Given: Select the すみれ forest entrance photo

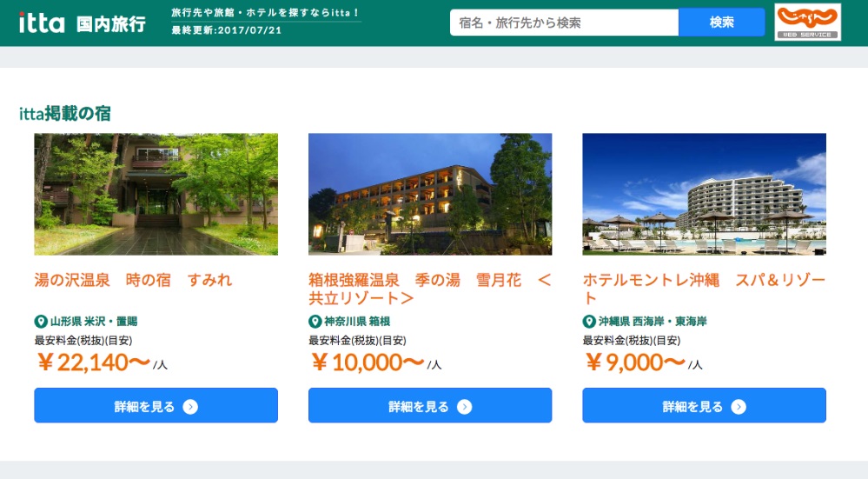Looking at the screenshot, I should pos(156,195).
